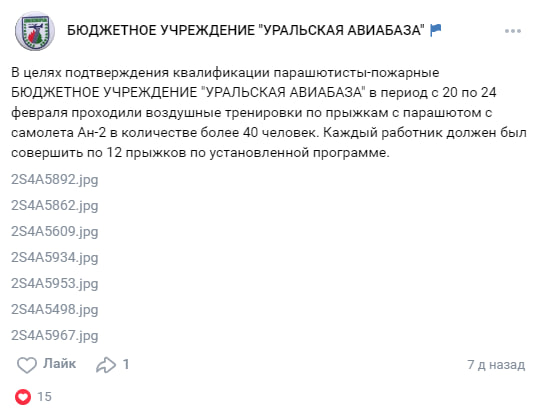The width and height of the screenshot is (535, 413).
Task: Open the group name link in the post header
Action: tap(246, 30)
